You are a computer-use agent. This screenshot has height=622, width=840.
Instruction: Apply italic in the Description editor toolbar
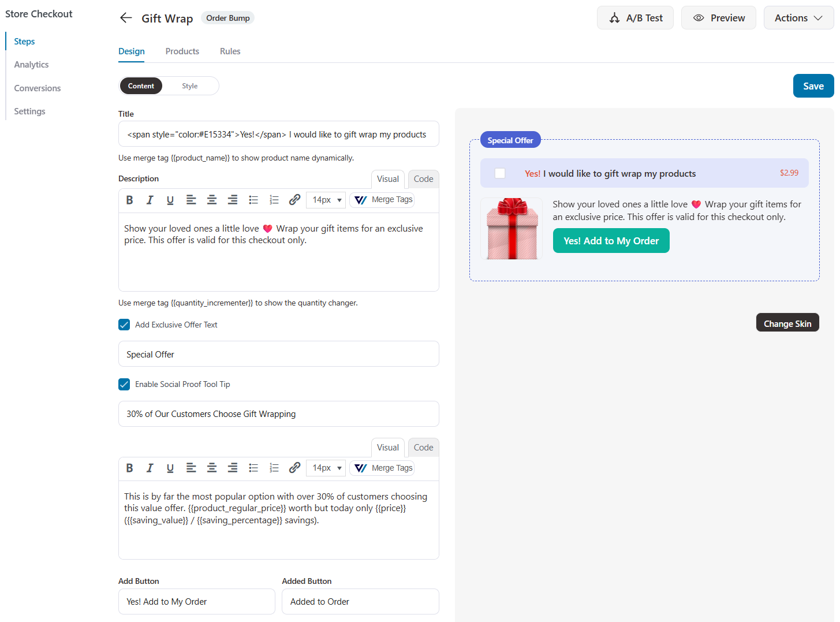tap(150, 200)
